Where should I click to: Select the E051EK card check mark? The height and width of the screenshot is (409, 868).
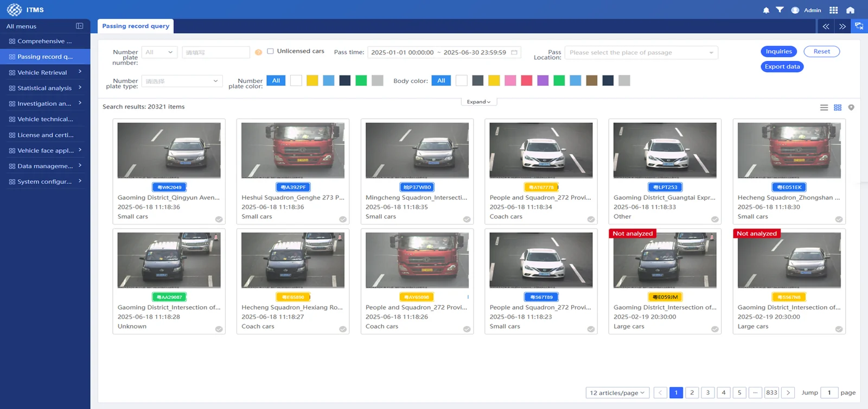[x=839, y=219]
